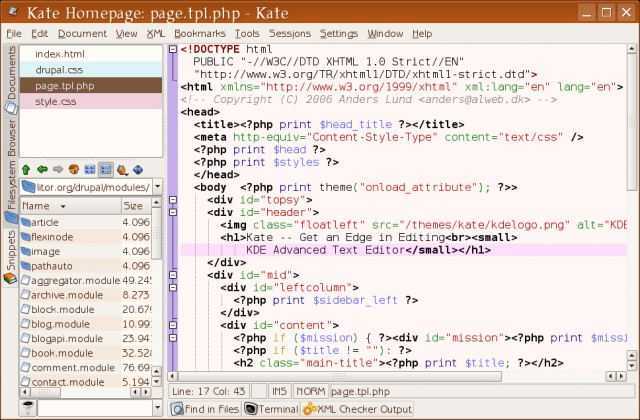Open the Window menu
The image size is (640, 420).
[385, 34]
